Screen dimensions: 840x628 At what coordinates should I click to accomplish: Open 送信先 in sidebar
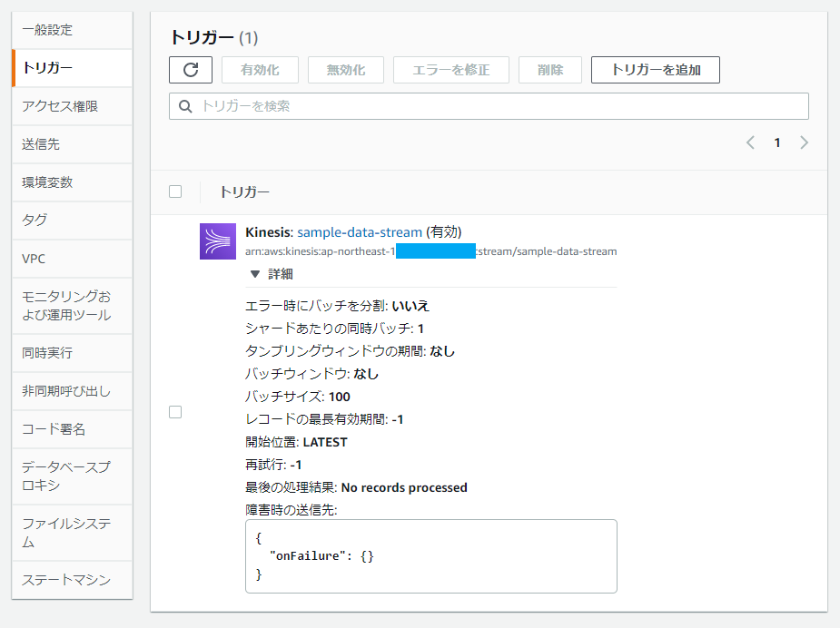[x=72, y=144]
